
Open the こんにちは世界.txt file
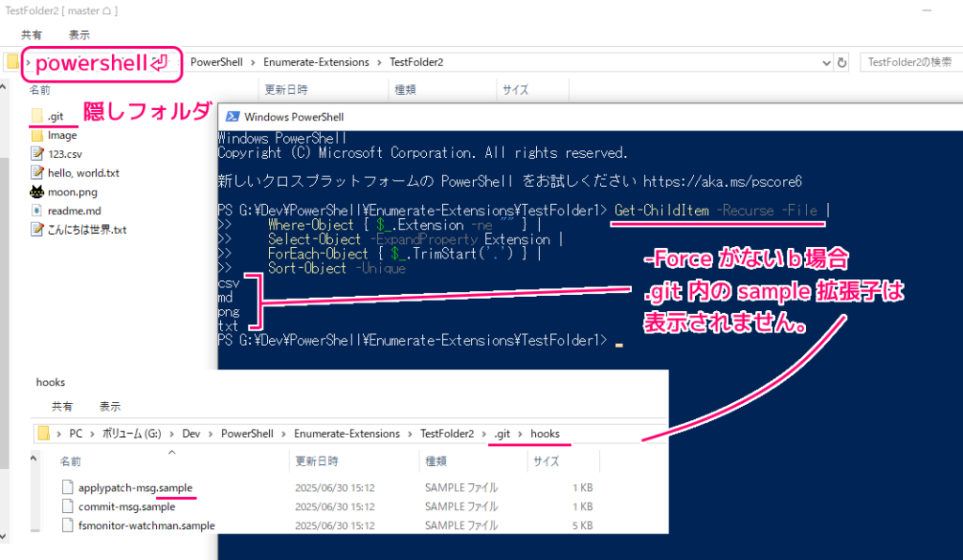87,229
